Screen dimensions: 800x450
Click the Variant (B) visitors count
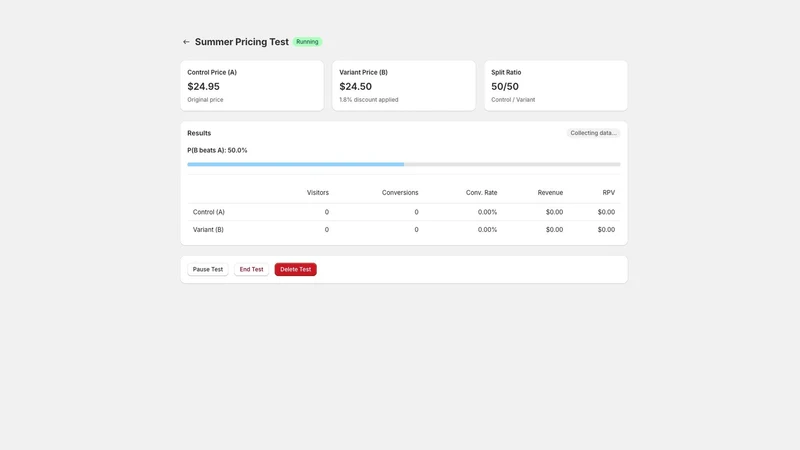[327, 230]
